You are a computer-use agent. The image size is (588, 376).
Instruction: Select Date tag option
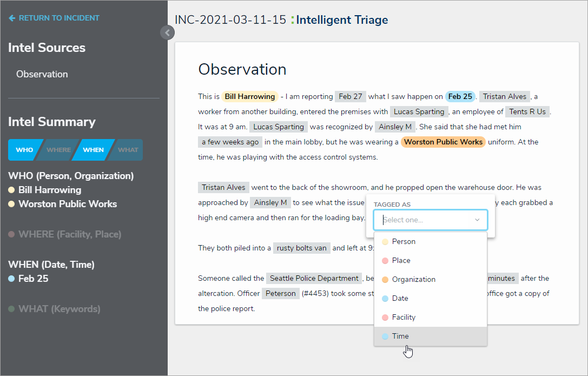pyautogui.click(x=400, y=298)
